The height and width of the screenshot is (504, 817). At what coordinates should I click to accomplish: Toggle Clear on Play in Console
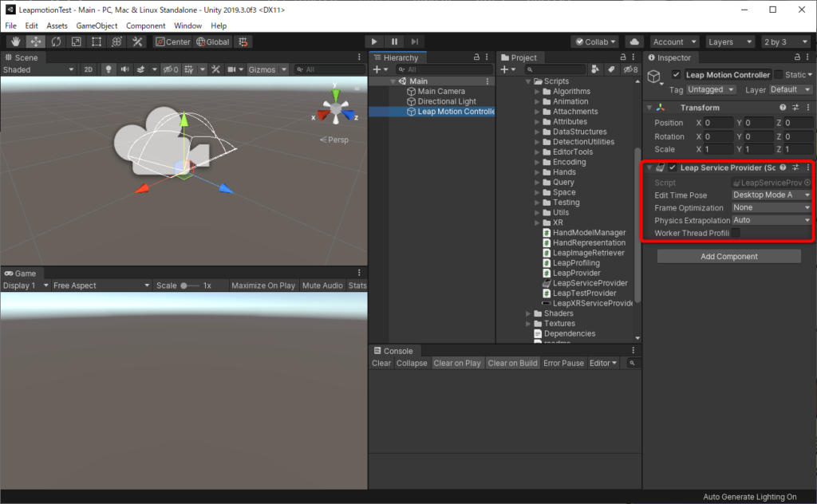(457, 363)
